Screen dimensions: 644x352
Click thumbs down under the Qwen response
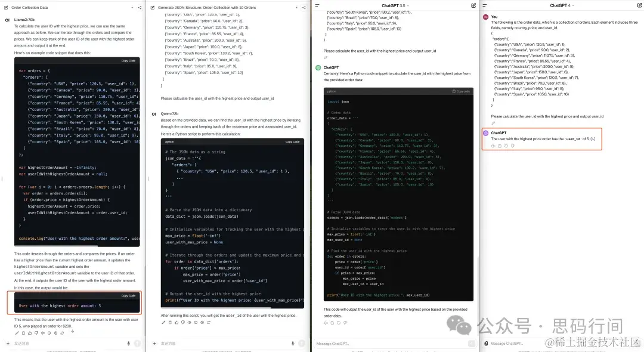tap(183, 322)
